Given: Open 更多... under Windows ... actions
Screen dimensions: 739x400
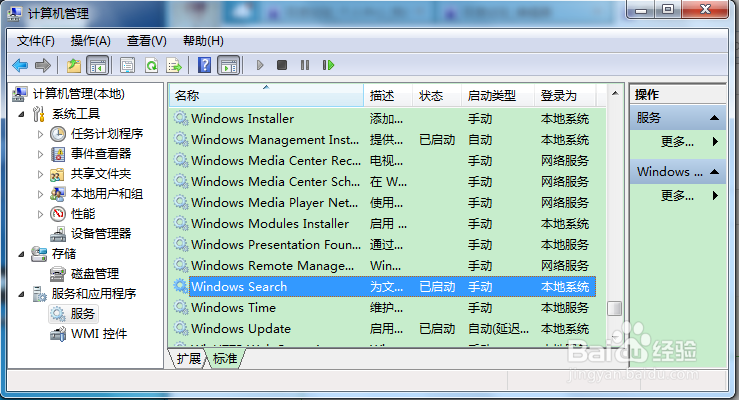Looking at the screenshot, I should (x=677, y=195).
